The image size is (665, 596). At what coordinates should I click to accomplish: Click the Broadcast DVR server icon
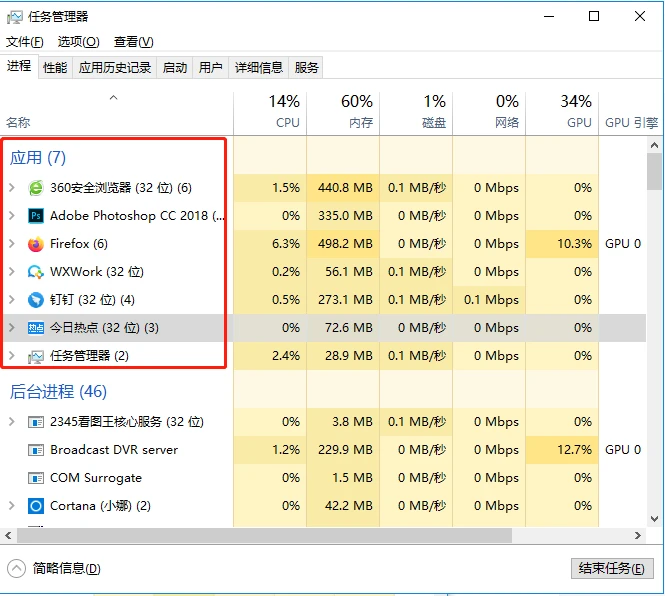[x=36, y=449]
